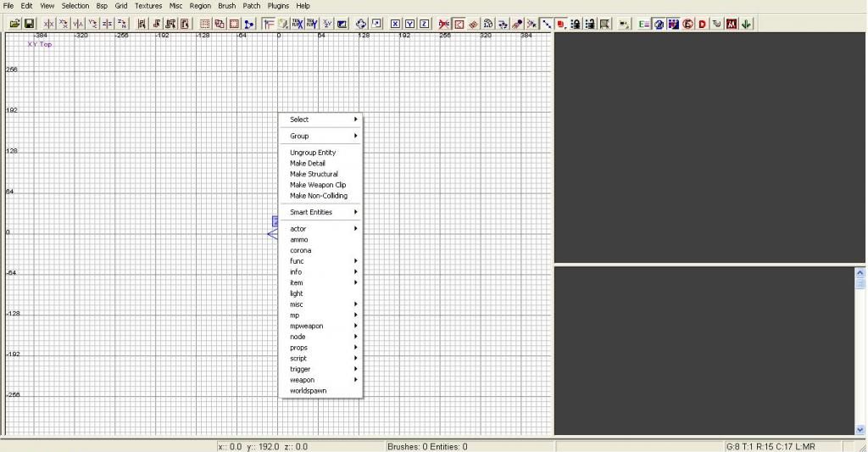Click the texture panel scrollbar up arrow

(x=860, y=272)
